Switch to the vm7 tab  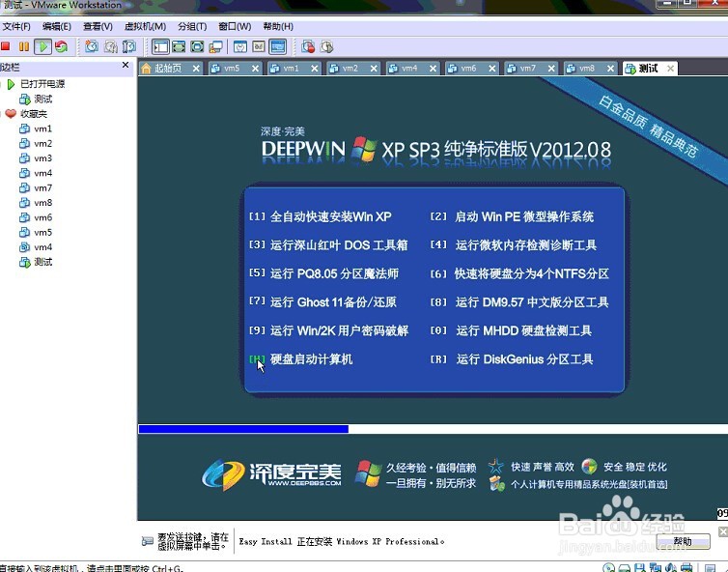pyautogui.click(x=528, y=69)
